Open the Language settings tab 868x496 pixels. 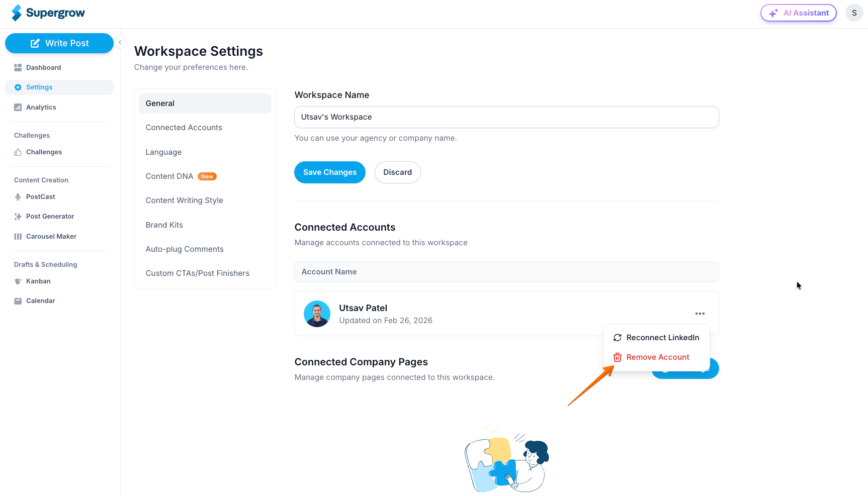205,152
